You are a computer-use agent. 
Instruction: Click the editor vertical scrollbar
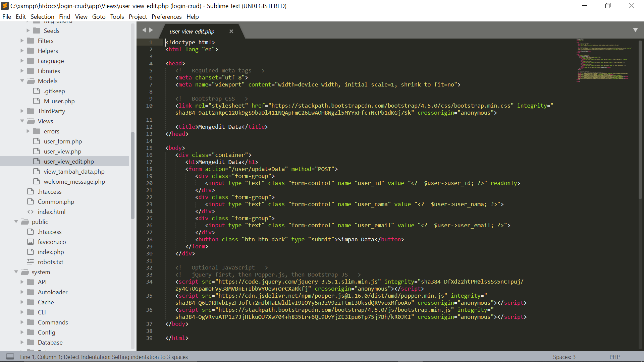click(x=640, y=119)
